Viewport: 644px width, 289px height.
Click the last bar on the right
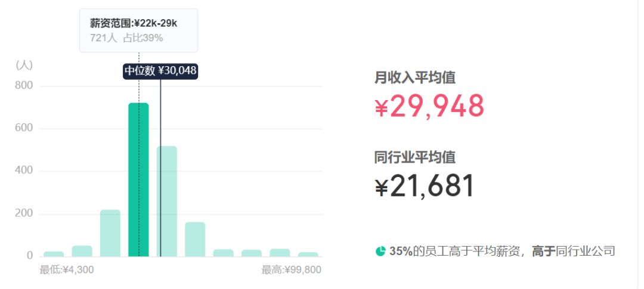point(308,254)
